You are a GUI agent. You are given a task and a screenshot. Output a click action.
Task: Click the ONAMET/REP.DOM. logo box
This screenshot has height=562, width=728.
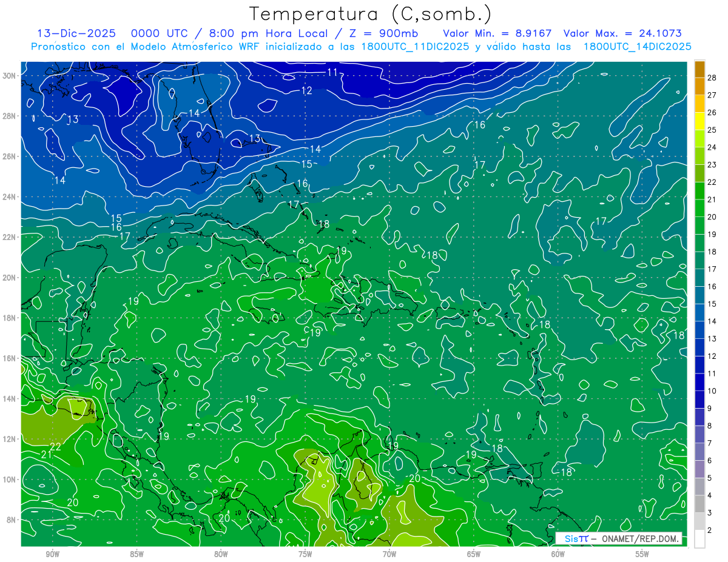[618, 538]
